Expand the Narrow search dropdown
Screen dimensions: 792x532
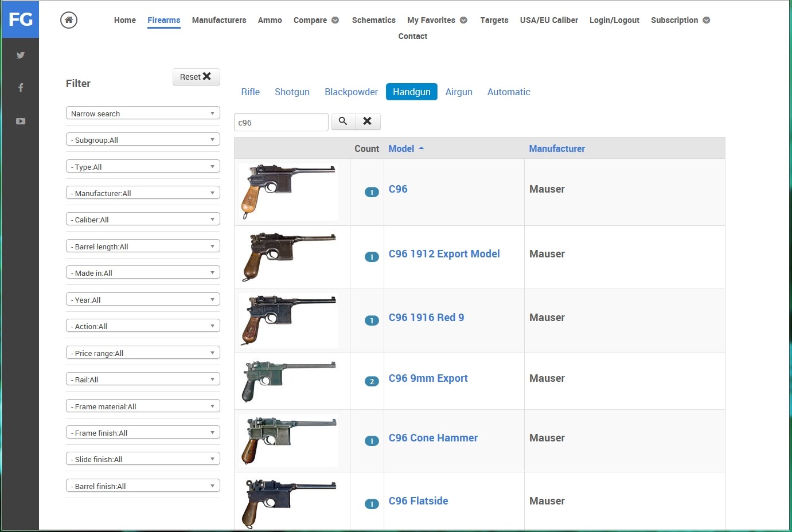(x=143, y=114)
